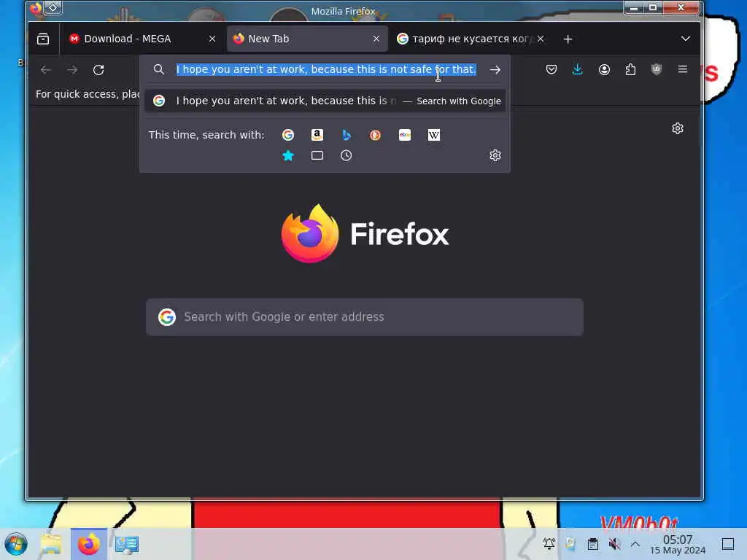The height and width of the screenshot is (560, 747).
Task: Click the Firefox logo on new tab page
Action: 365,233
